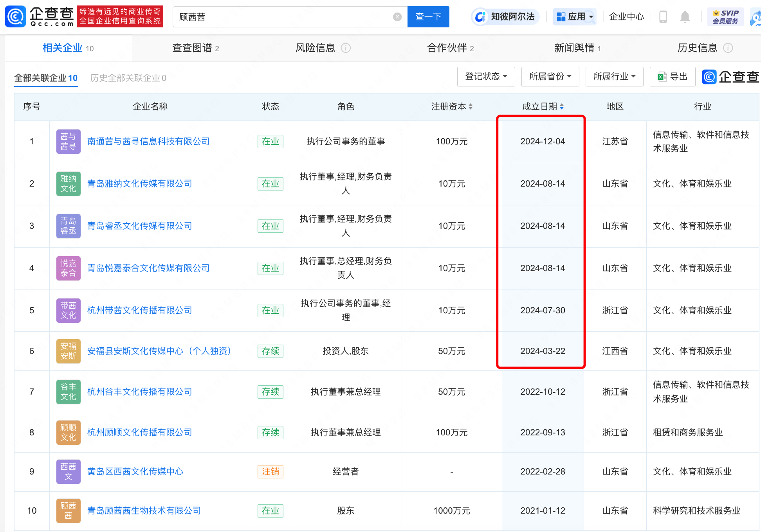
Task: Click 江苏省 region cell
Action: coord(615,142)
